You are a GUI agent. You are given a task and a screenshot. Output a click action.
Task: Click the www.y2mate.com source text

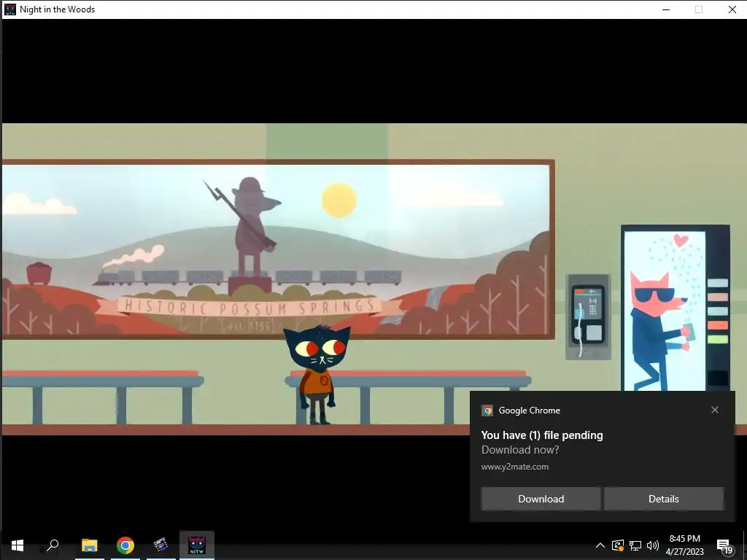pyautogui.click(x=515, y=467)
